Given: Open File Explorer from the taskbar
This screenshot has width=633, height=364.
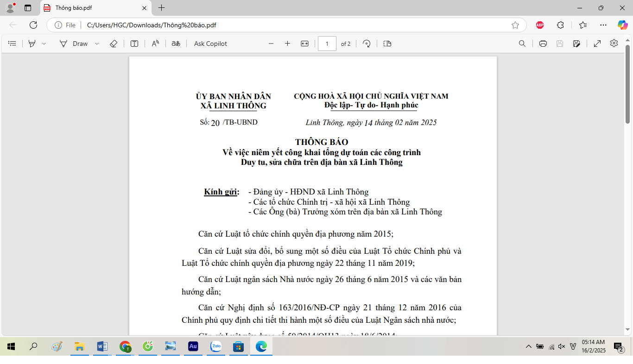Looking at the screenshot, I should (79, 346).
